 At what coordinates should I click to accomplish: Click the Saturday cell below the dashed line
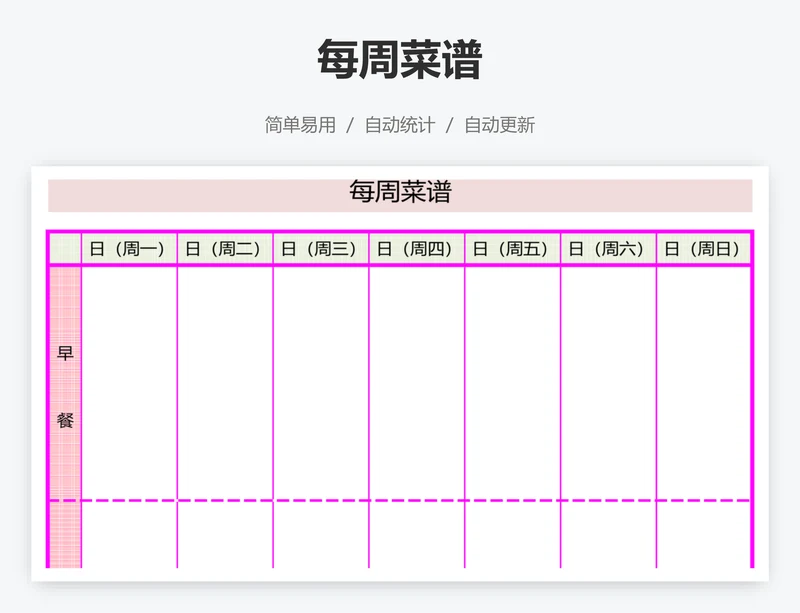click(608, 535)
